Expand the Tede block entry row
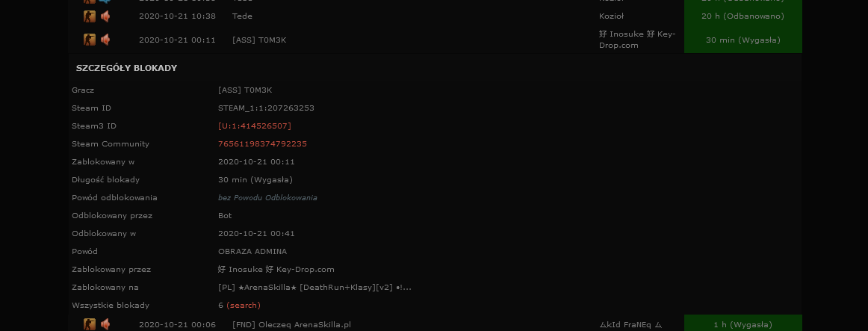Screen dimensions: 868x331 coord(435,16)
